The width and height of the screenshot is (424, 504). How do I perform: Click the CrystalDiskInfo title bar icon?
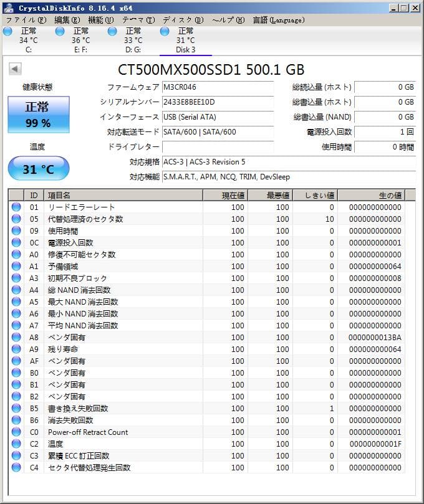[x=9, y=7]
